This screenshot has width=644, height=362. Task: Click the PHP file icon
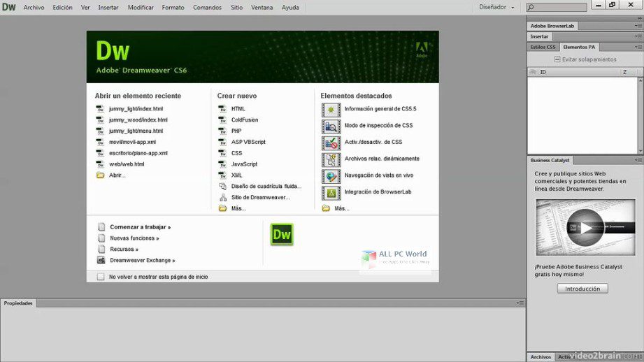[x=222, y=131]
